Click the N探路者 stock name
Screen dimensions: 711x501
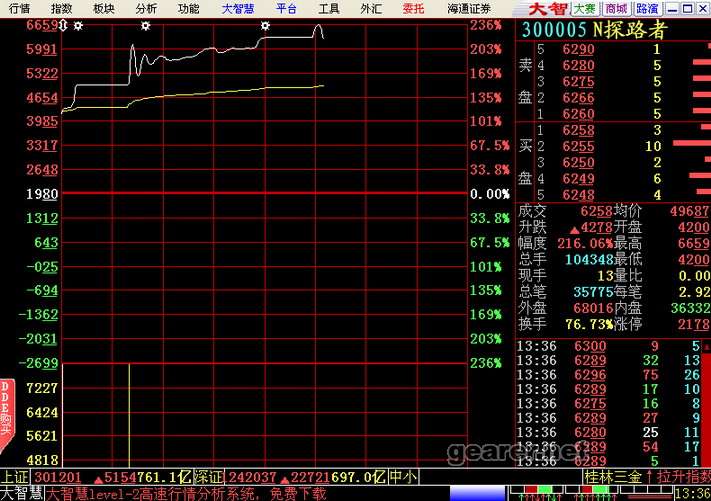630,30
